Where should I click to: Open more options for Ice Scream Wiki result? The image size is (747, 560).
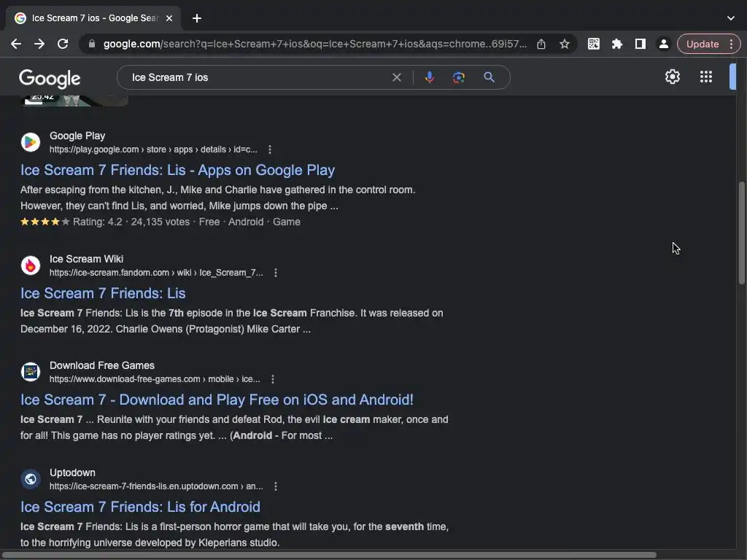pos(275,273)
